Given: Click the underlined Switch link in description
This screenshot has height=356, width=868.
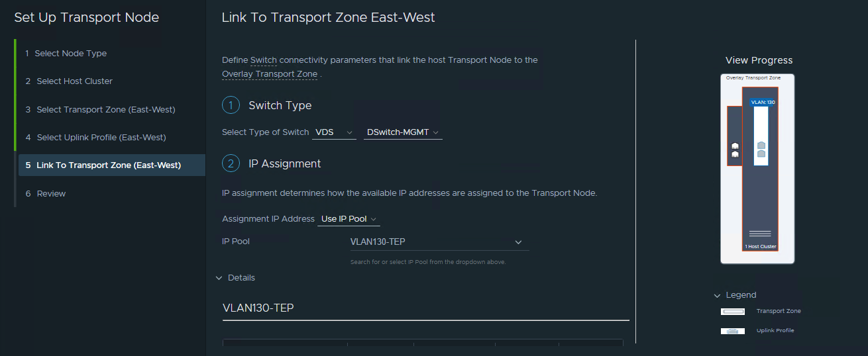Looking at the screenshot, I should pos(263,60).
